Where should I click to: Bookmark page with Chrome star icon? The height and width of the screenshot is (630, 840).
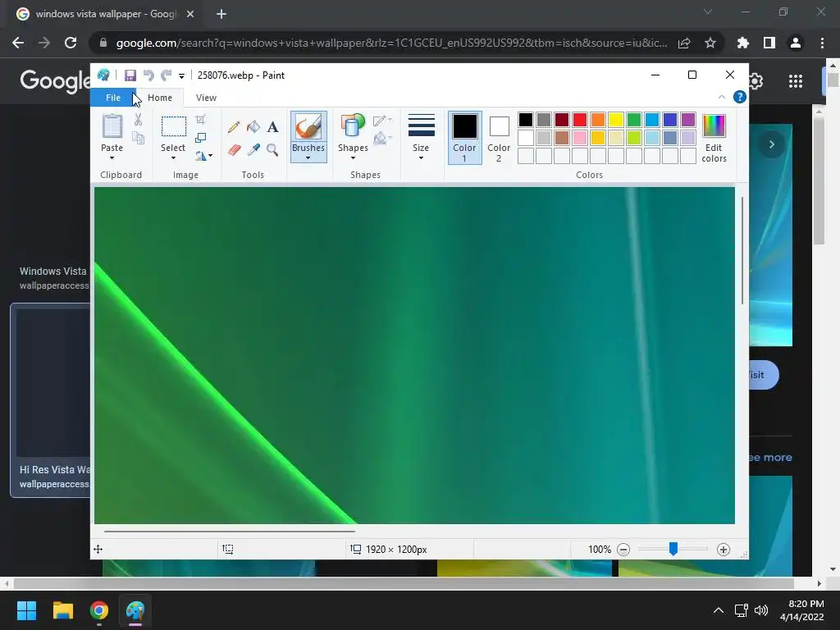pyautogui.click(x=710, y=43)
